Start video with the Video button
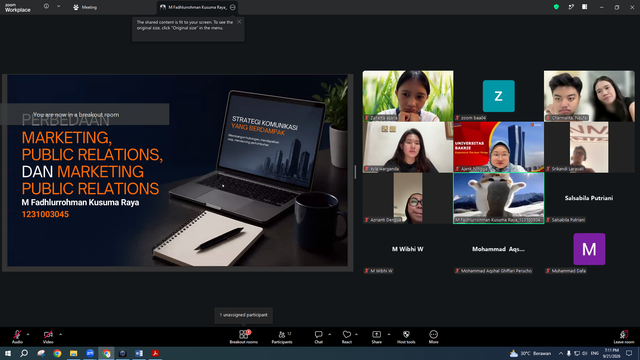The height and width of the screenshot is (360, 640). coord(48,337)
